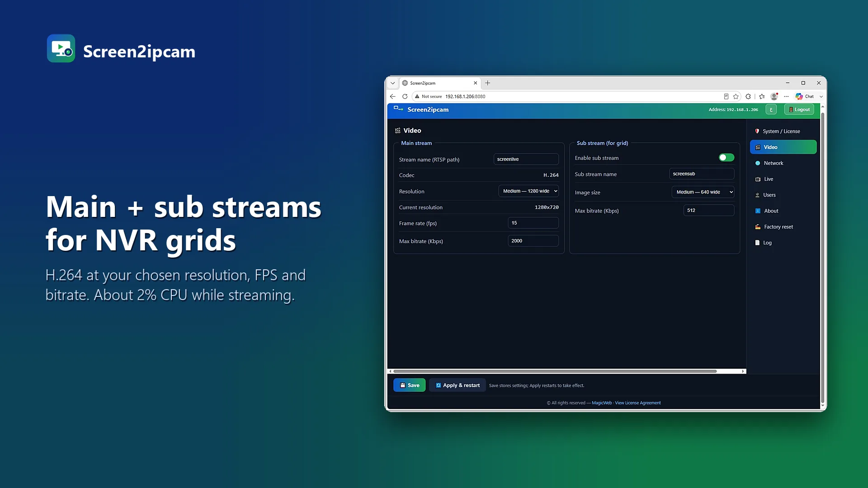Expand the chevron next to Chat
The image size is (868, 488).
point(821,96)
